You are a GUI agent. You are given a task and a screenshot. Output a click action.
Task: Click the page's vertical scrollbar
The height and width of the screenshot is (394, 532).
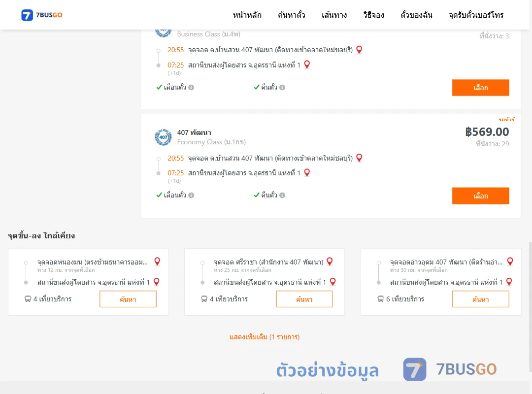[530, 307]
